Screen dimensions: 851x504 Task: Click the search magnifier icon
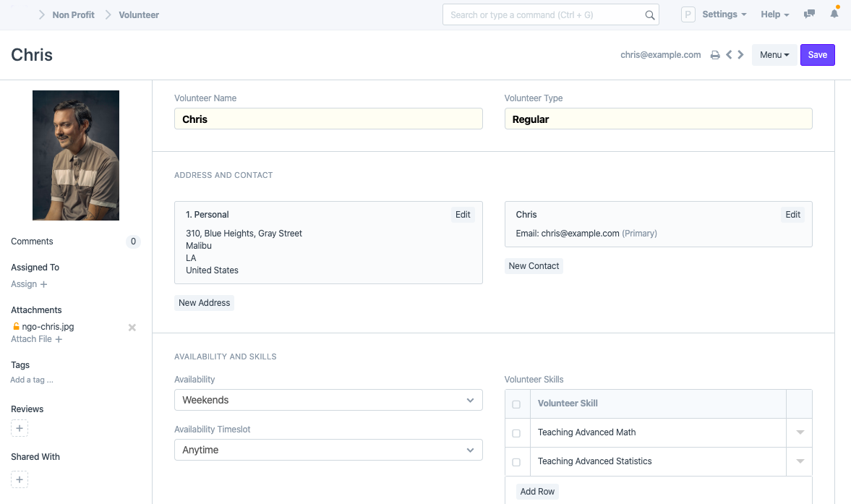click(x=649, y=15)
